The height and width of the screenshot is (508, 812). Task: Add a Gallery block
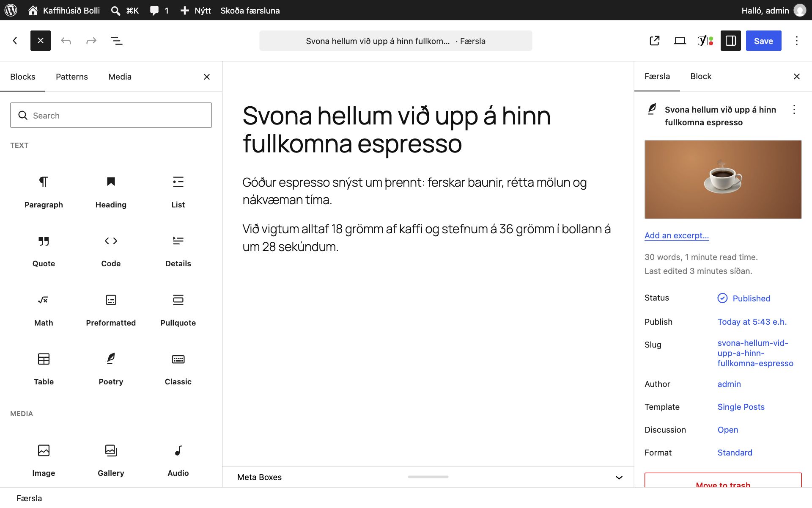click(111, 461)
